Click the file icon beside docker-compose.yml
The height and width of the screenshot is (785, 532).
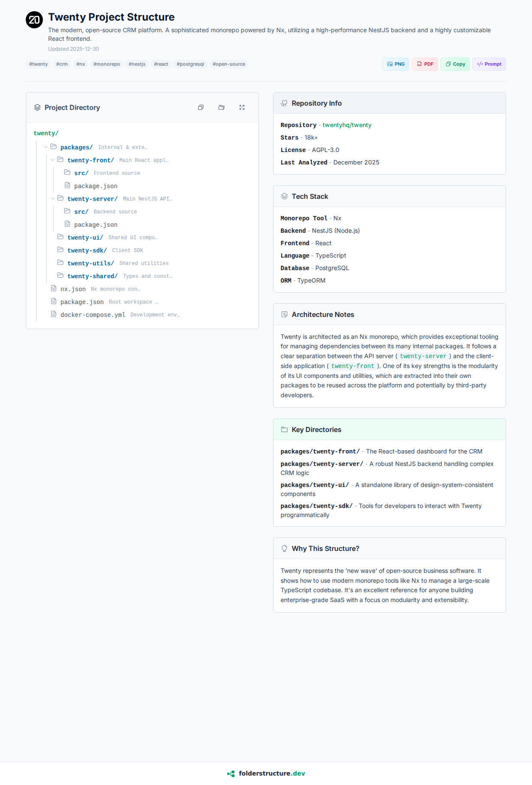click(54, 314)
